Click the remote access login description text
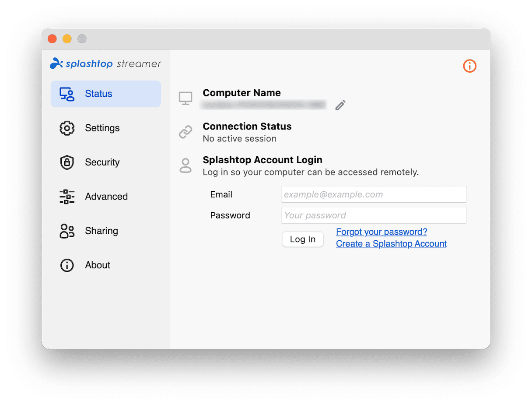Screen dimensions: 532x404 (x=311, y=172)
